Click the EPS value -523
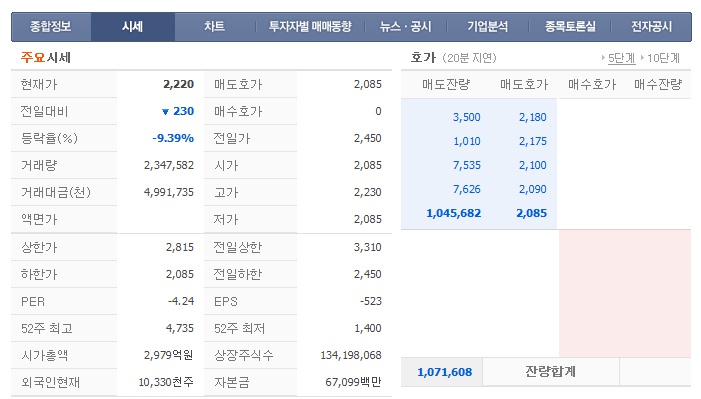This screenshot has height=399, width=701. click(371, 301)
